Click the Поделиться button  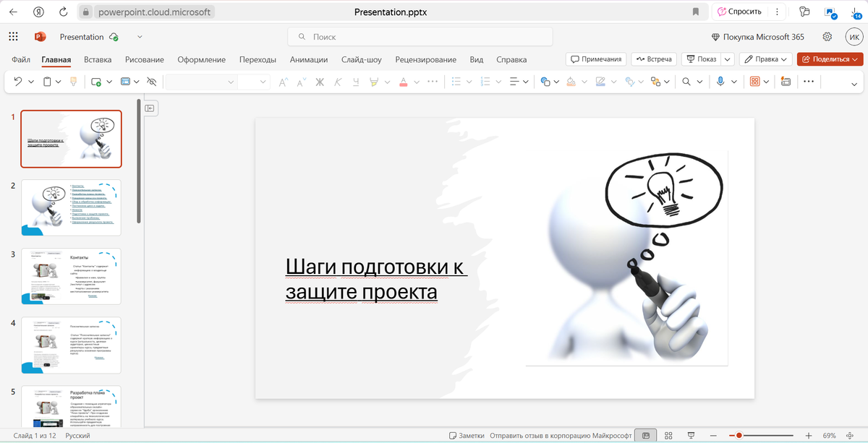coord(830,59)
